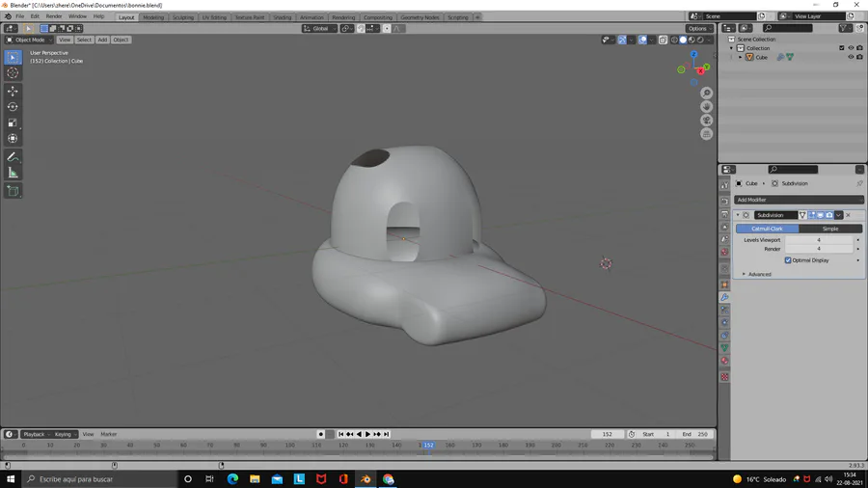Switch to rendered viewport shading
The height and width of the screenshot is (488, 868).
tap(701, 40)
